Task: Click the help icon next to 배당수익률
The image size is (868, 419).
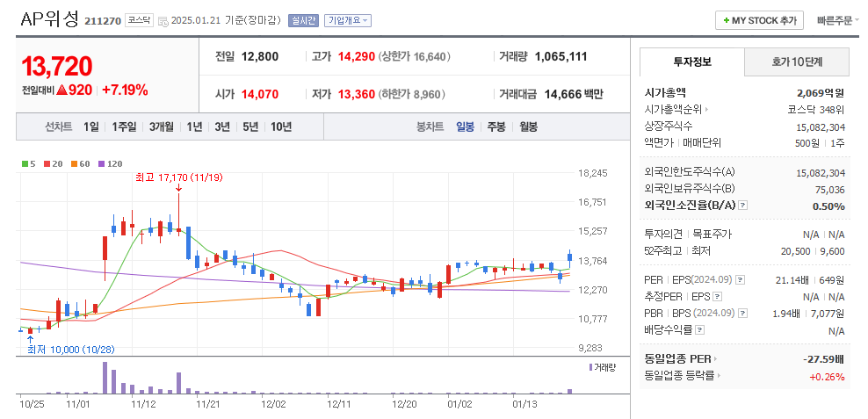Action: tap(701, 330)
